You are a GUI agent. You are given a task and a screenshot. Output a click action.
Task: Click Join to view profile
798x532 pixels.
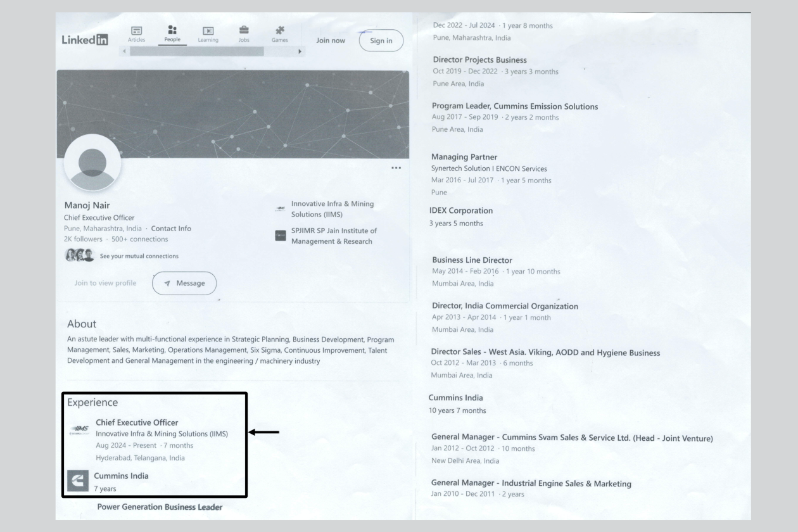(x=105, y=283)
